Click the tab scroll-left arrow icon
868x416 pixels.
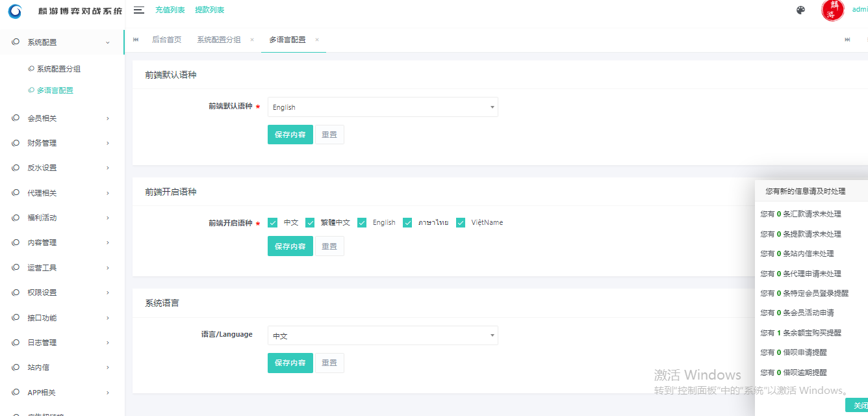[x=136, y=40]
